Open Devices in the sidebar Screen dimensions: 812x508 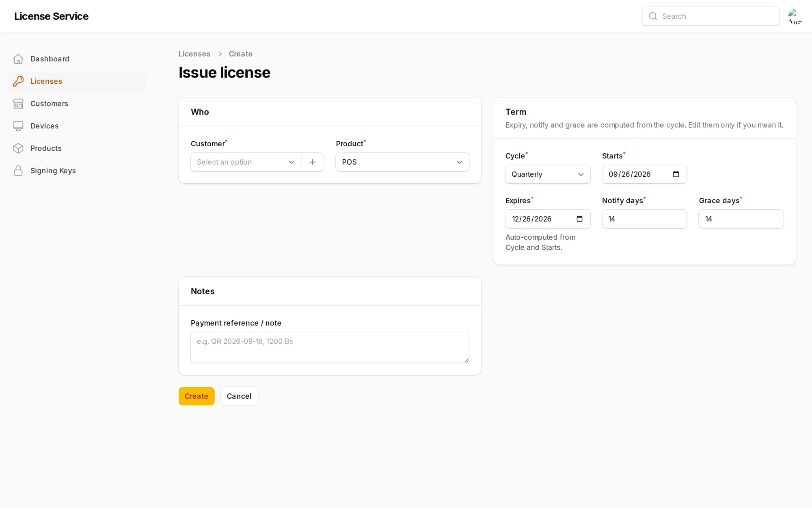click(x=77, y=126)
